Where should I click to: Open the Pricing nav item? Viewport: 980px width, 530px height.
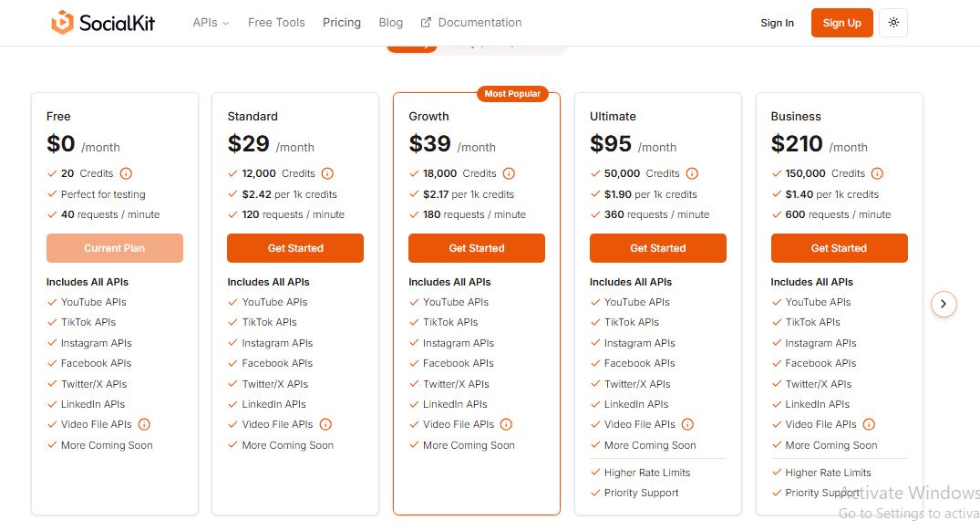coord(341,23)
